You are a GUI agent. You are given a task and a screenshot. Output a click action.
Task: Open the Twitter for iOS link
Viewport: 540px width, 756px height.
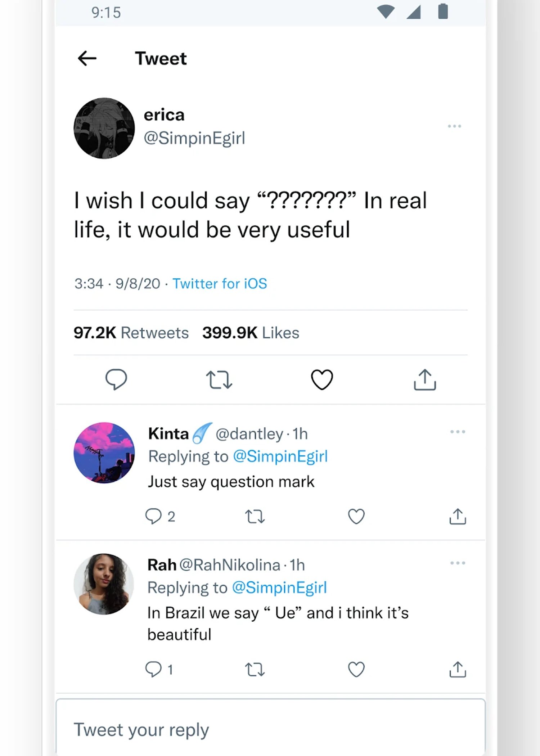[x=220, y=284]
